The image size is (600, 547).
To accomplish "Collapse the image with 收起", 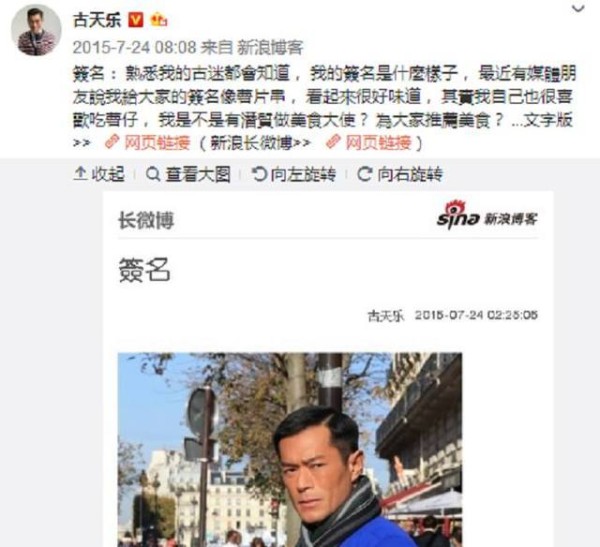I will [x=99, y=174].
